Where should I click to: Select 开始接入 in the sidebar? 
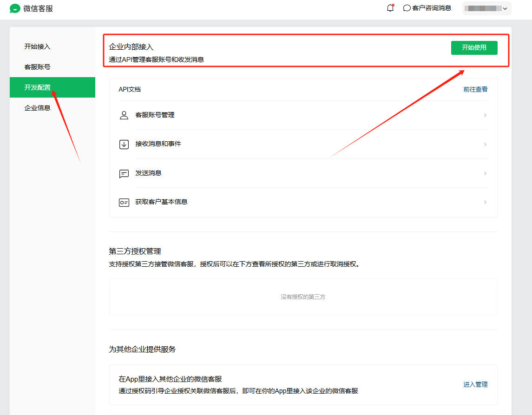tap(37, 46)
